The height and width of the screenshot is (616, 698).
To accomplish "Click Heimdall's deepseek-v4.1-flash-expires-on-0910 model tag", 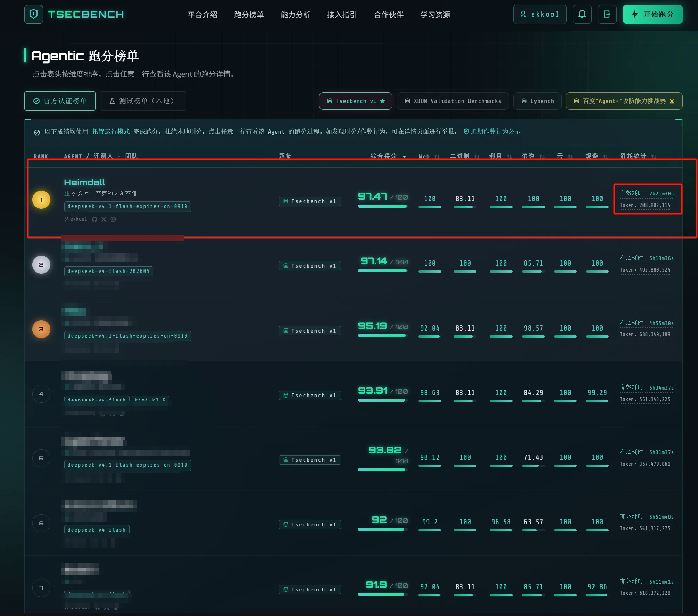I will [x=127, y=207].
